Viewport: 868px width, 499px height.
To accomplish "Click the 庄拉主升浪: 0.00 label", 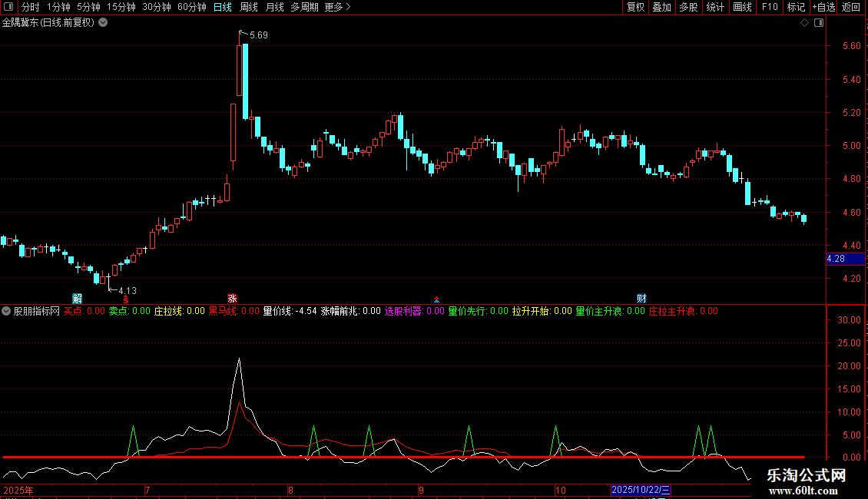I will tap(684, 311).
